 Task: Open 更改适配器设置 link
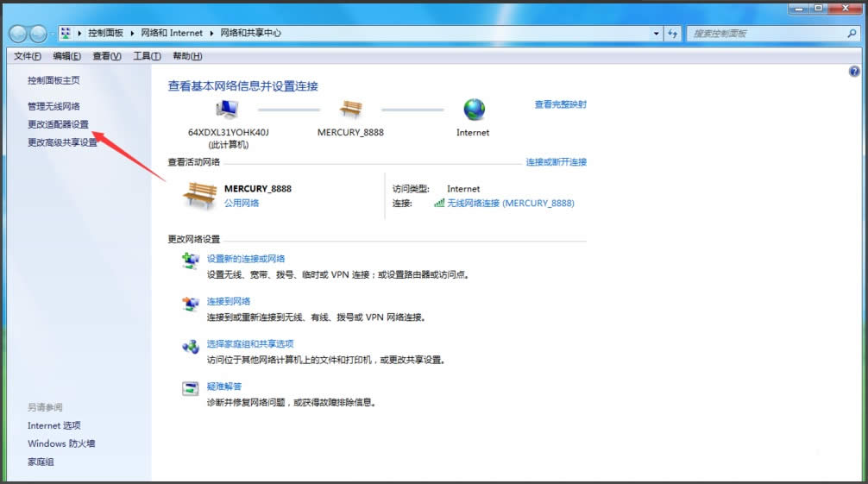click(58, 124)
